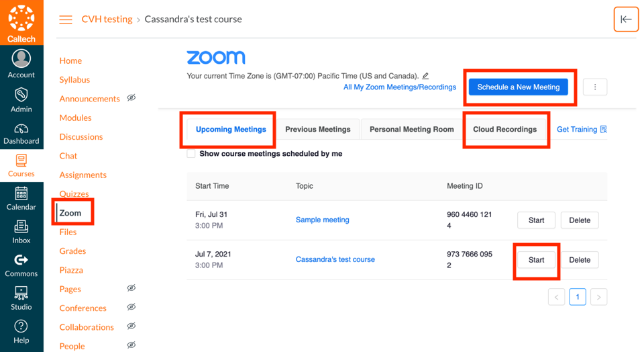The width and height of the screenshot is (644, 352).
Task: Open the three-dot more options menu
Action: click(595, 87)
